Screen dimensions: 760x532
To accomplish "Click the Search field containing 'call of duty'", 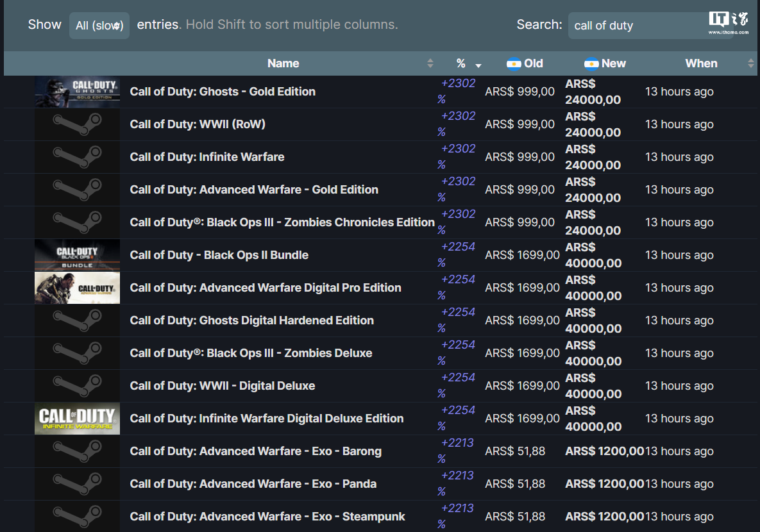I will pyautogui.click(x=650, y=26).
